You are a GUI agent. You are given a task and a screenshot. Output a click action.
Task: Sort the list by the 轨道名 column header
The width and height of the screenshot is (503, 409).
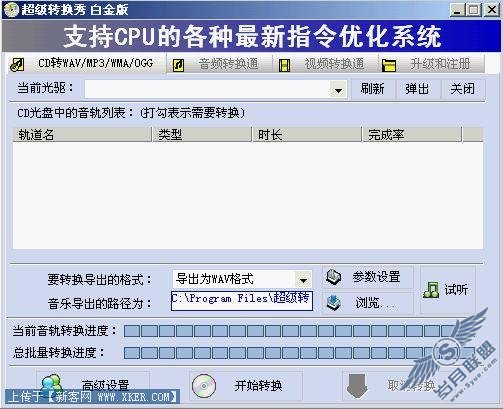pos(82,135)
